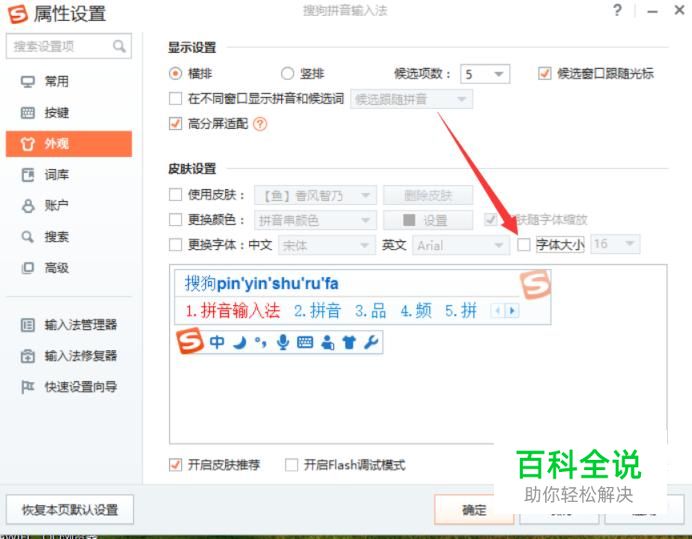
Task: Click the Sogou S logo on preview toolbar
Action: pos(190,341)
